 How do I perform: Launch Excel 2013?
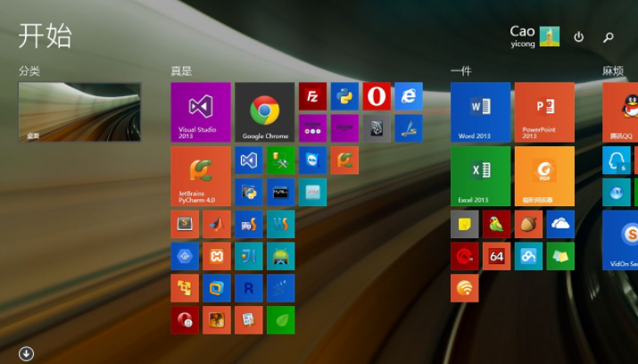[x=481, y=176]
